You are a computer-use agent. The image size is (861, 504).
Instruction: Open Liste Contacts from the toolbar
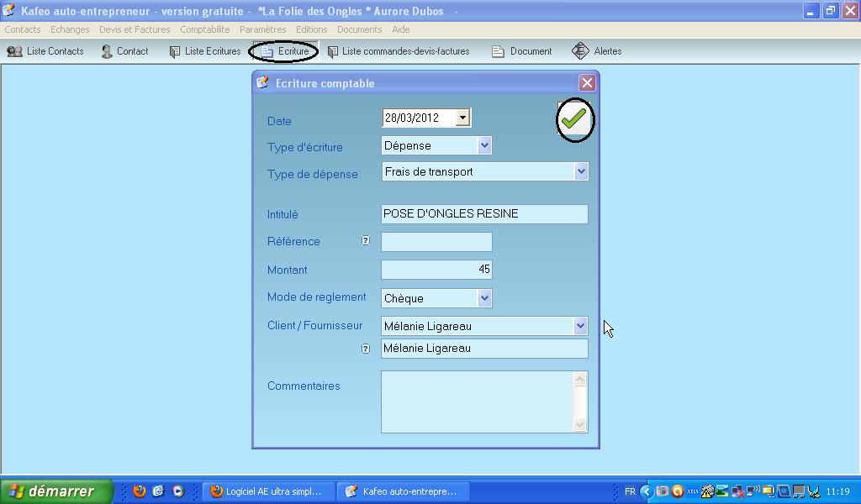(45, 51)
